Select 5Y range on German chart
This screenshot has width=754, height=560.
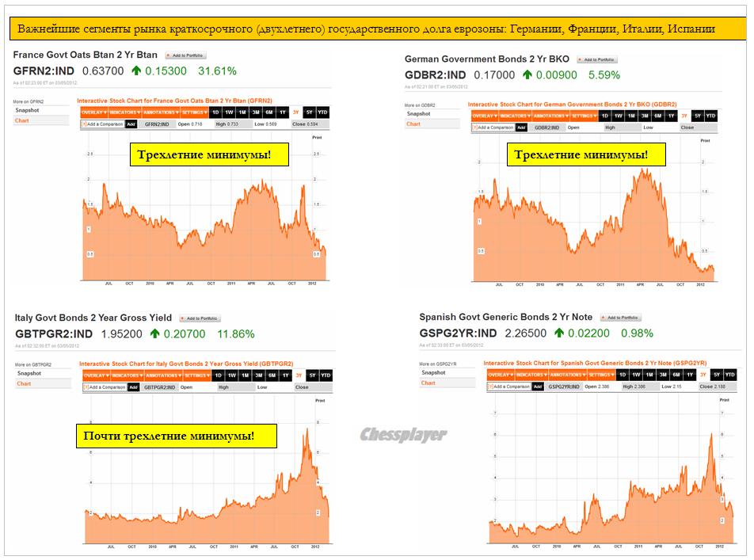pyautogui.click(x=697, y=116)
